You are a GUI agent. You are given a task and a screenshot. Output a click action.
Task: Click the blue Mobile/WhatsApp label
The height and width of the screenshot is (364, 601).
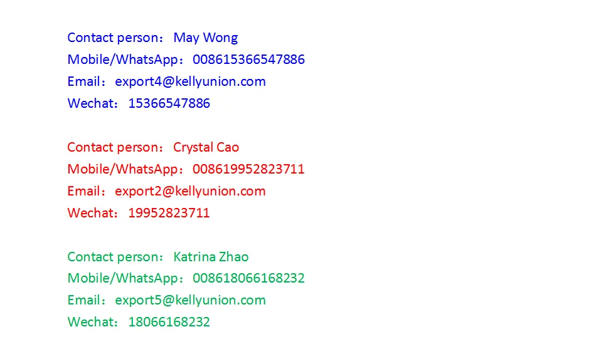123,60
